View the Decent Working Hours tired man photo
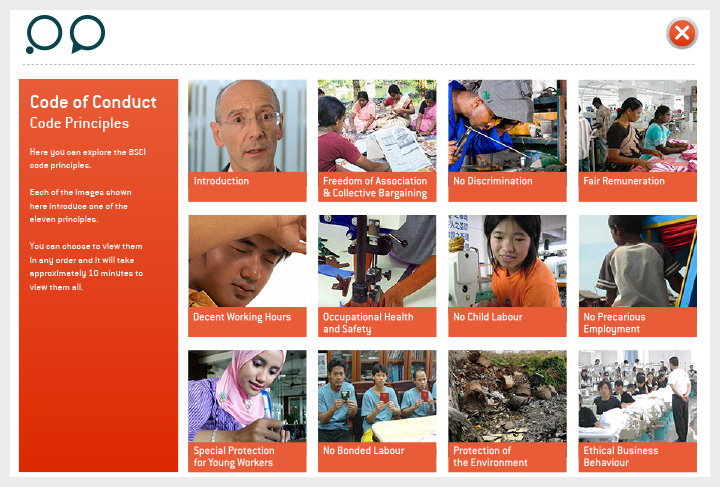720x487 pixels. (247, 261)
